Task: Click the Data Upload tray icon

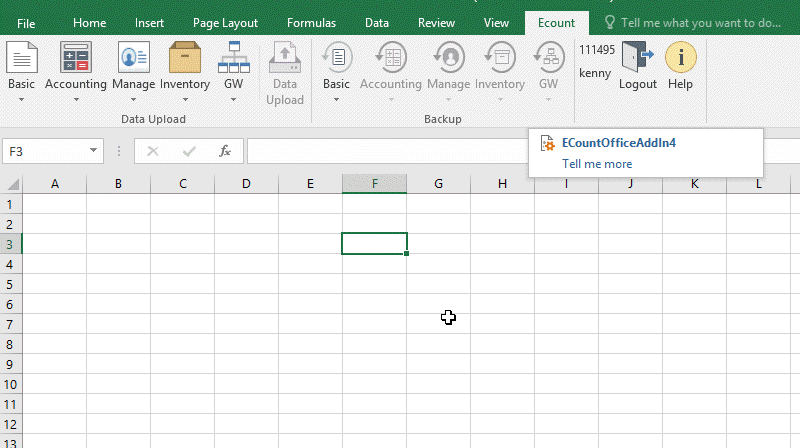Action: pyautogui.click(x=285, y=57)
